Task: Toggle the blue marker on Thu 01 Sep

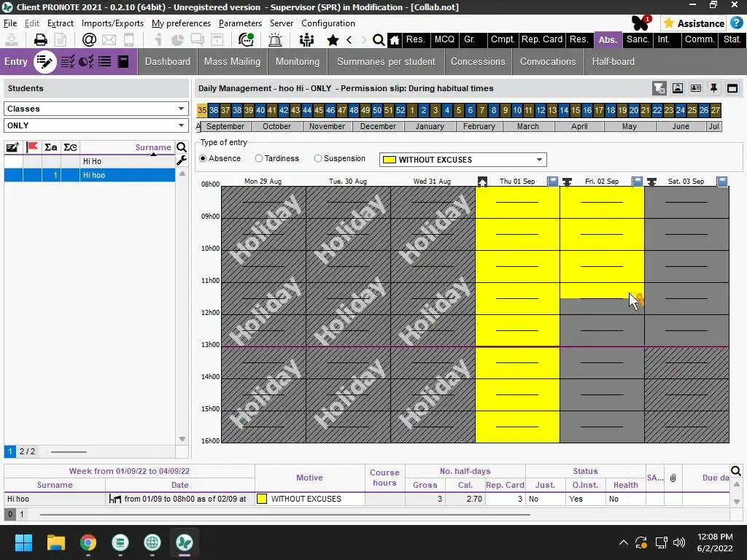Action: [x=553, y=181]
